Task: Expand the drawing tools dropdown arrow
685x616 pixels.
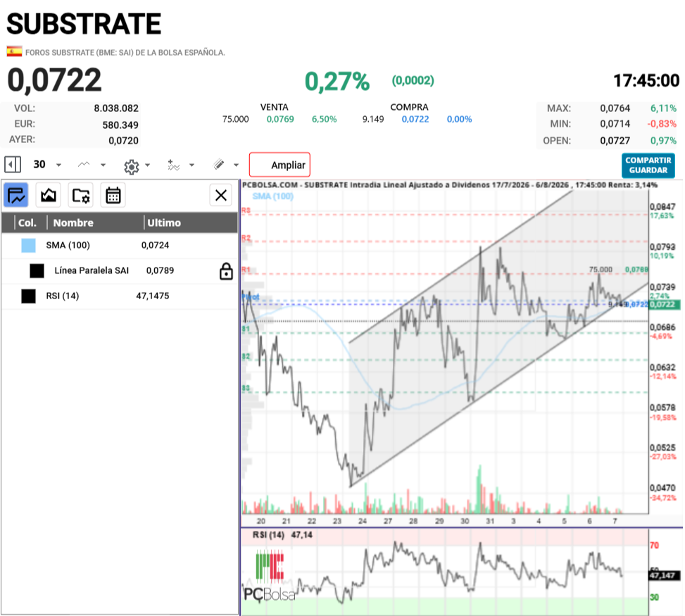Action: (237, 165)
